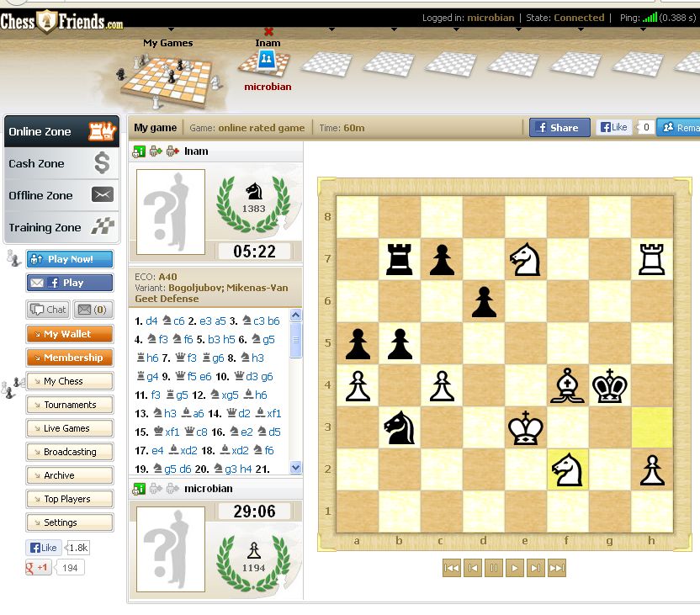Click the white knight on f2
Viewport: 700px width, 615px height.
pos(568,469)
